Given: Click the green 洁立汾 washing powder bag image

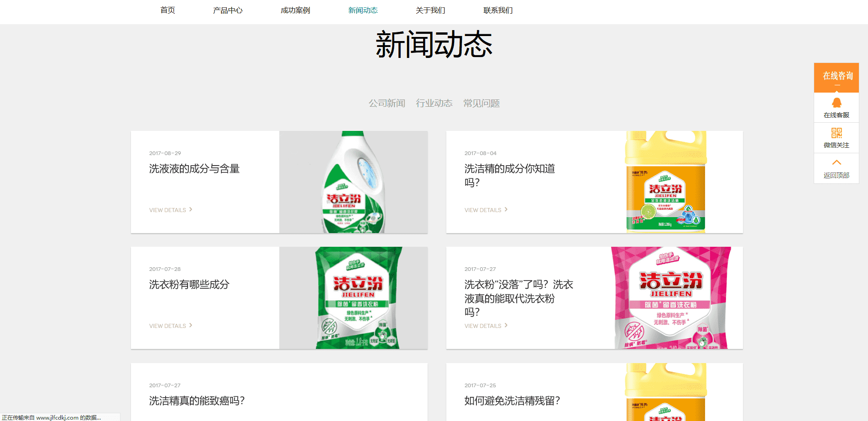Looking at the screenshot, I should click(358, 298).
